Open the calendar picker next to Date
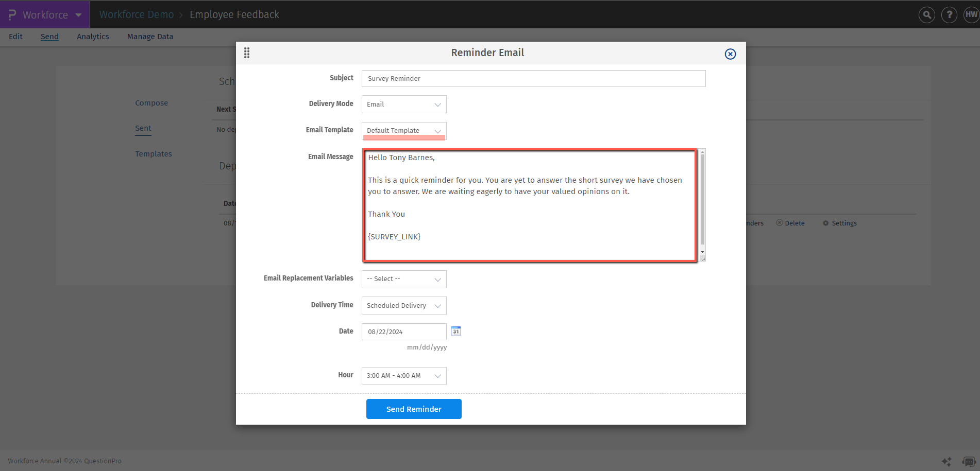980x471 pixels. [x=455, y=331]
